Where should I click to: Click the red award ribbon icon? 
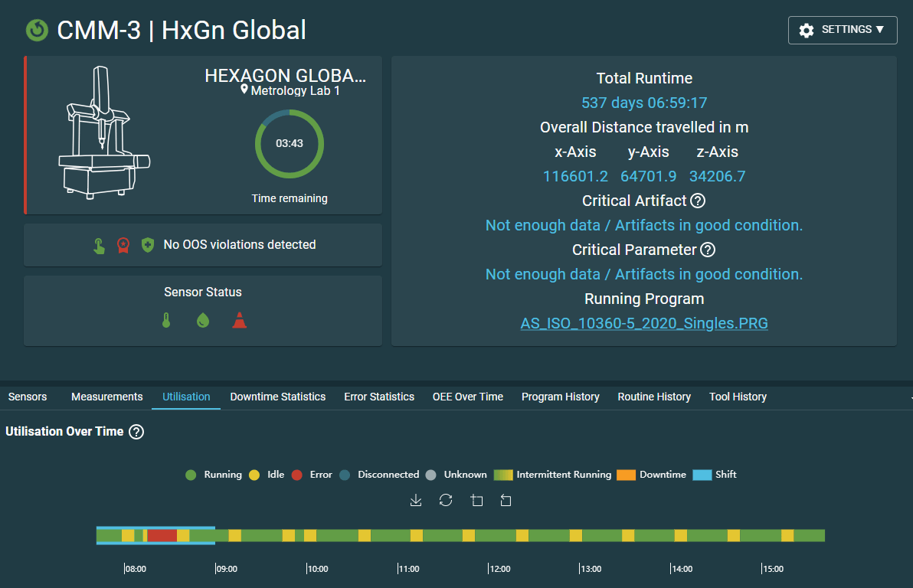click(123, 245)
